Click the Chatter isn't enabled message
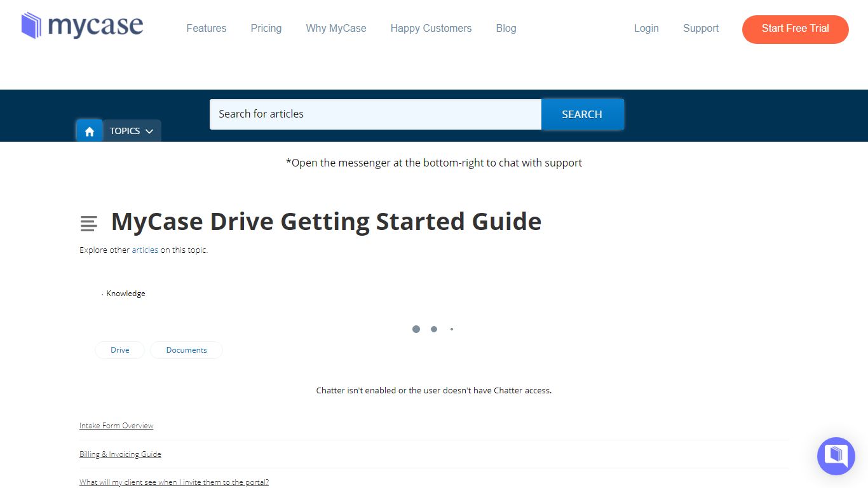The image size is (868, 488). coord(434,390)
